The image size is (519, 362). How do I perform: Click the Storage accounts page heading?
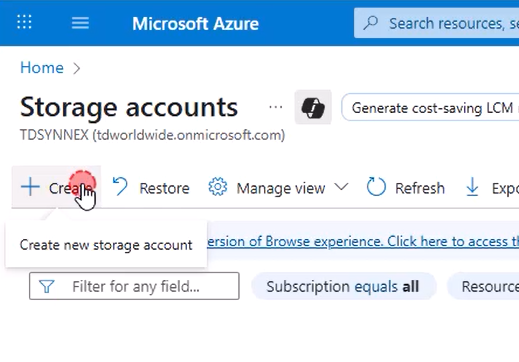coord(129,107)
